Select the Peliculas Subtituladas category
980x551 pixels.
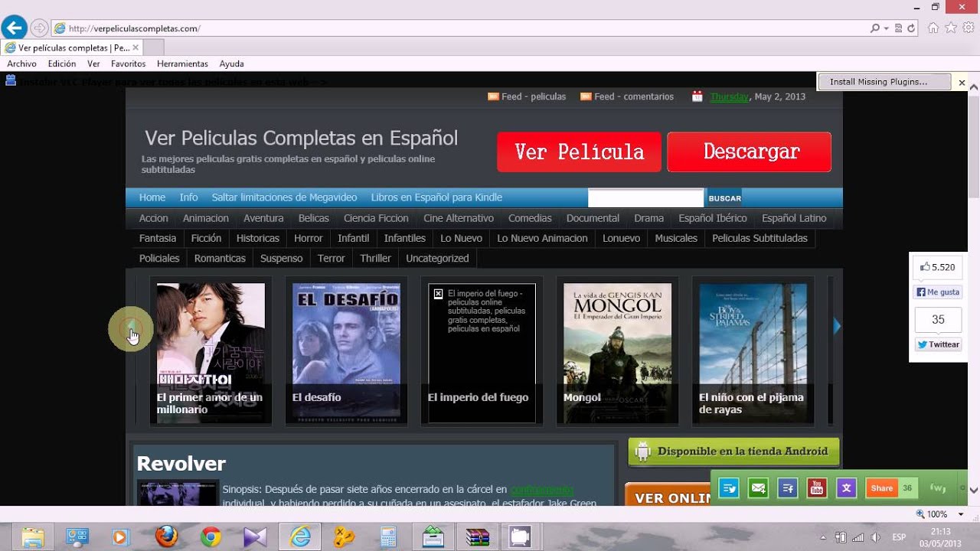(759, 238)
